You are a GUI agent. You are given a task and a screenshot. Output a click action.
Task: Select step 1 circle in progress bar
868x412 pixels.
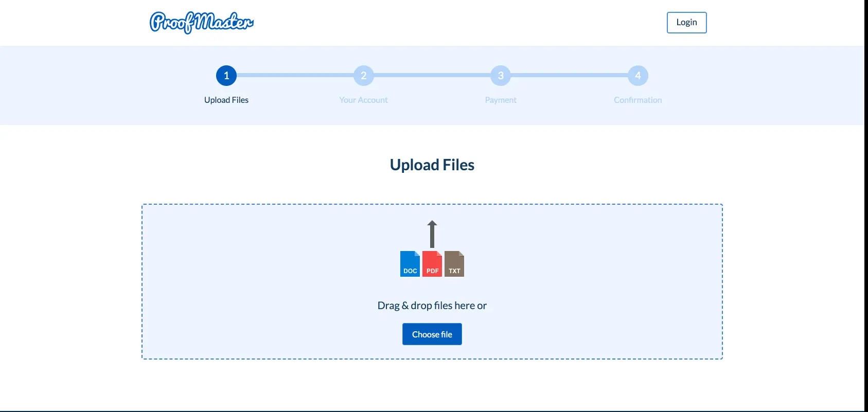tap(226, 76)
